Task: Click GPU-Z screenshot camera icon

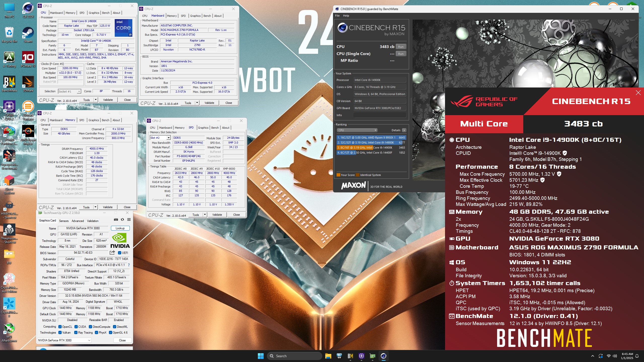Action: [116, 219]
